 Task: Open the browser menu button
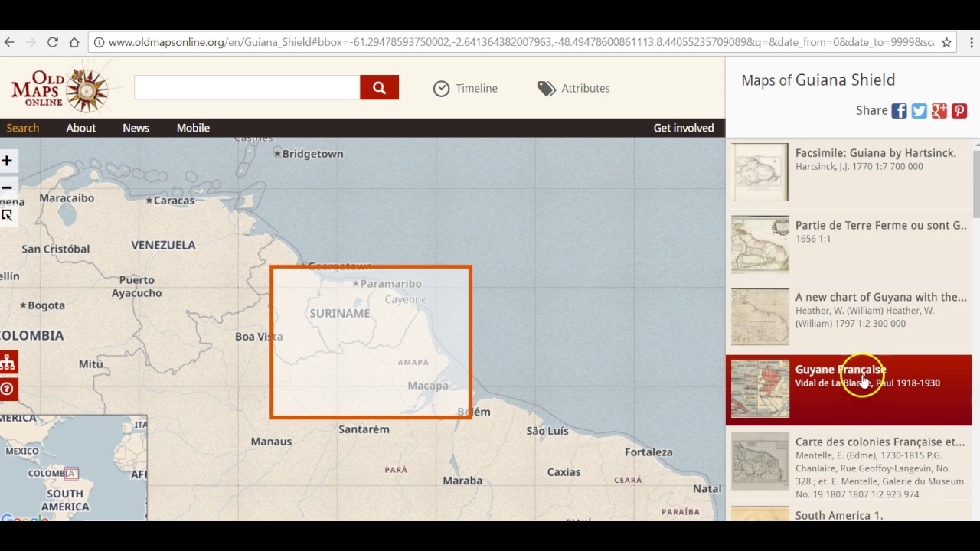(970, 42)
